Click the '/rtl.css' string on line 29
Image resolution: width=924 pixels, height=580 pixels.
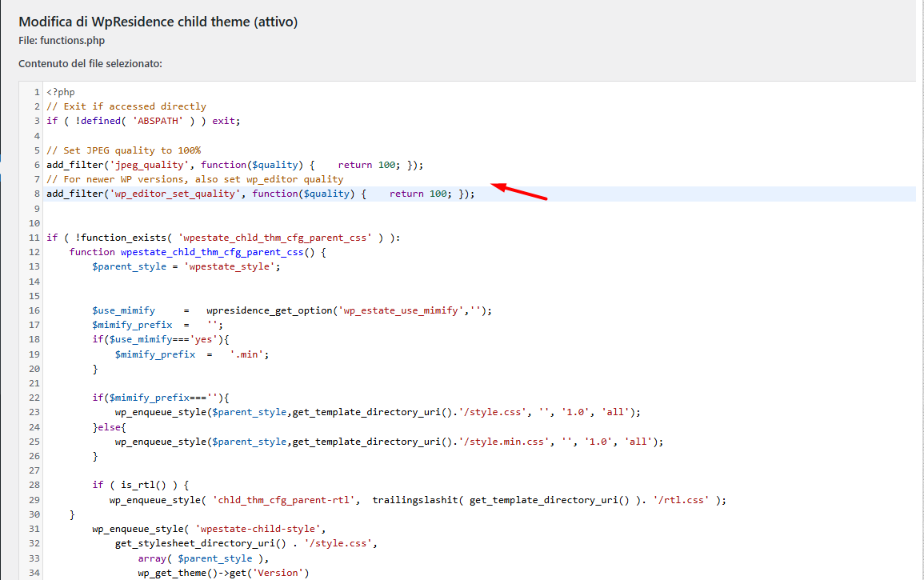click(682, 500)
